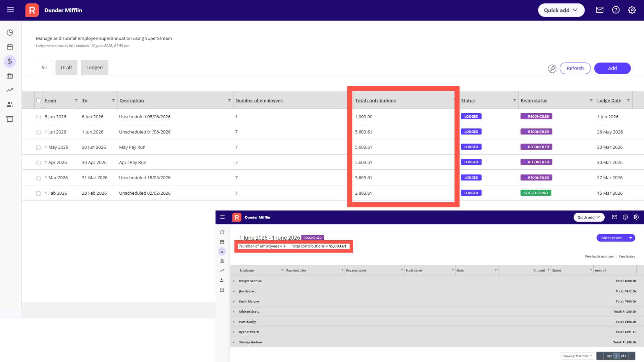Tick the checkbox for the 8 Jun 2026 row
This screenshot has width=644, height=362.
coord(38,117)
